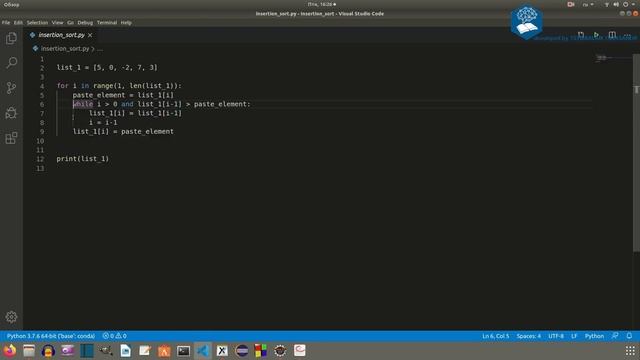Open the system power menu in the top bar

tap(628, 4)
